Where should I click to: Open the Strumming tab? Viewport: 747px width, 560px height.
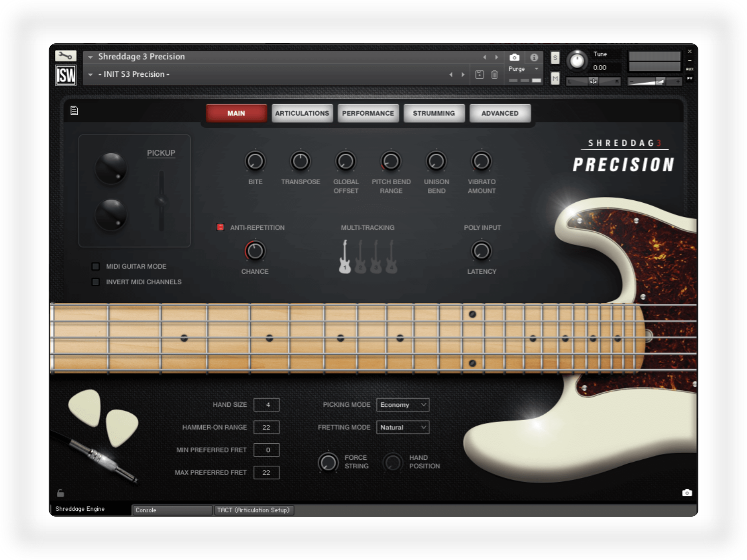(x=434, y=113)
